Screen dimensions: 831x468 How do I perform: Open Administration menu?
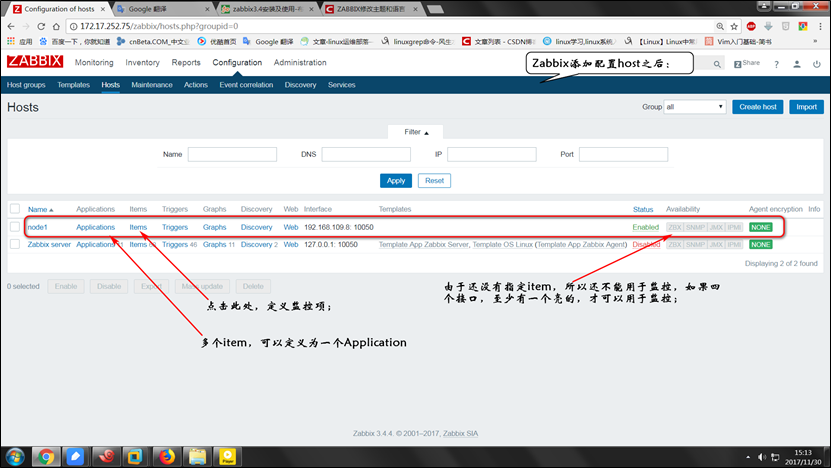[300, 63]
